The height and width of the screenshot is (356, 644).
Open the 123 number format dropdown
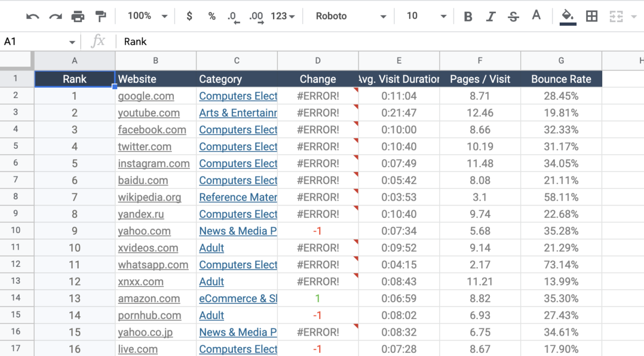coord(283,16)
